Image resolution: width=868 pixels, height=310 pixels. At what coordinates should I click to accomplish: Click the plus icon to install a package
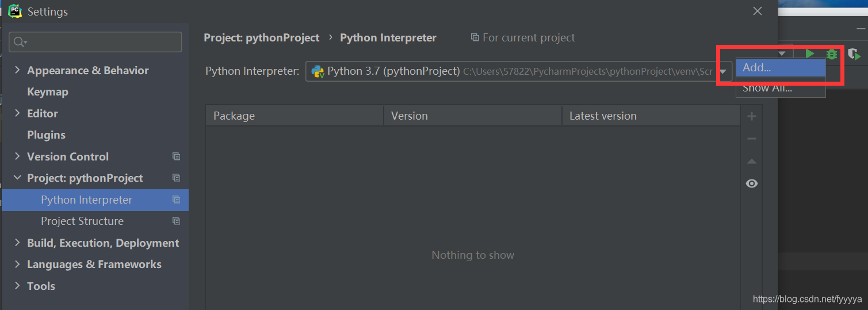(x=751, y=116)
